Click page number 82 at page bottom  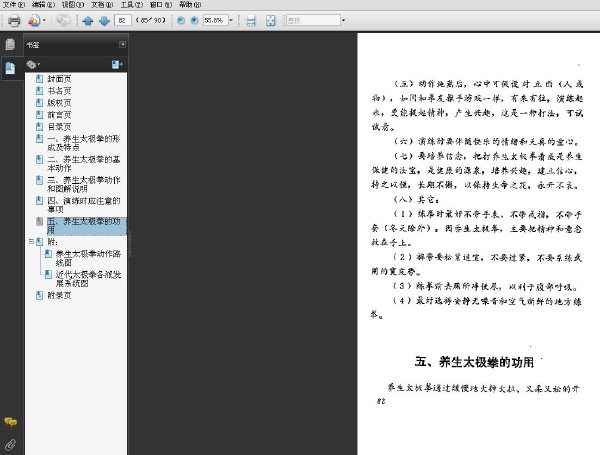(x=381, y=401)
